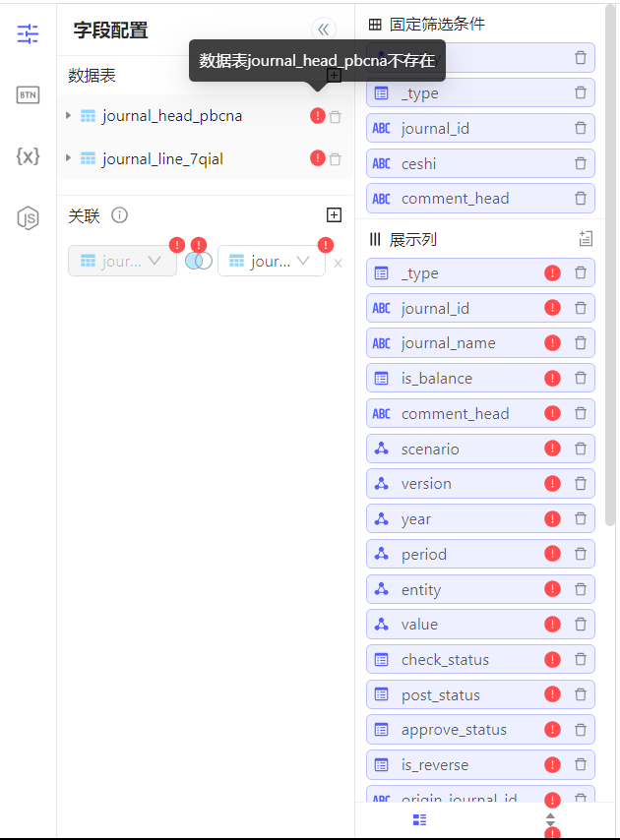
Task: Delete the journal_line_7qial data table
Action: click(x=336, y=159)
